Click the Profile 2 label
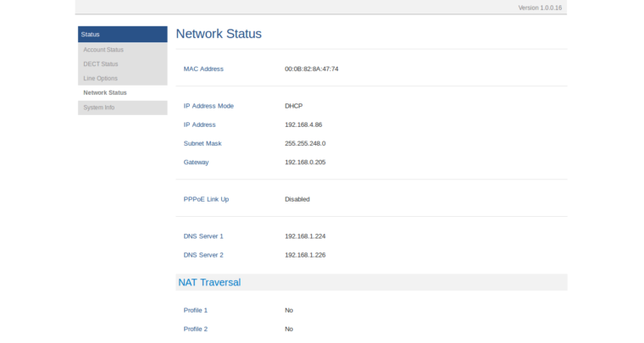This screenshot has width=644, height=343. [x=196, y=329]
